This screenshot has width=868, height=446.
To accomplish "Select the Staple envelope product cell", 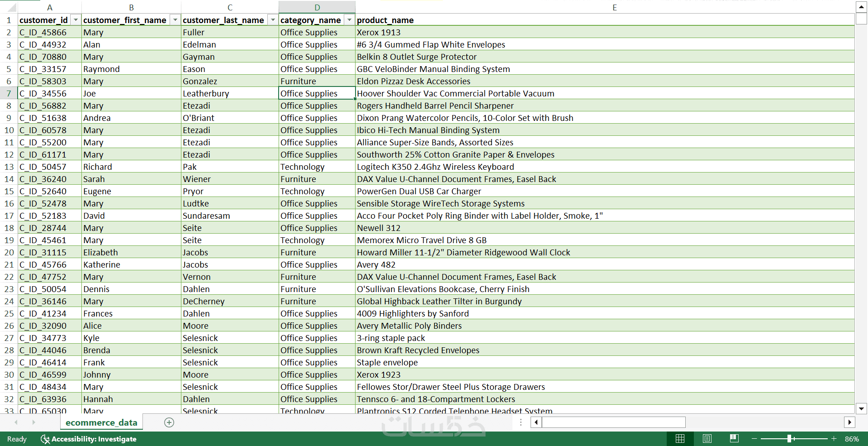I will point(605,362).
